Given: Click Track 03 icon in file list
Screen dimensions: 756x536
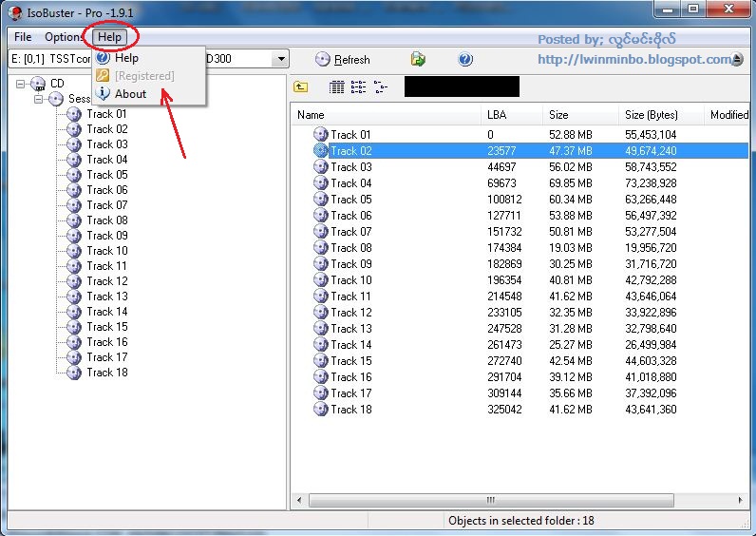Looking at the screenshot, I should pyautogui.click(x=321, y=167).
